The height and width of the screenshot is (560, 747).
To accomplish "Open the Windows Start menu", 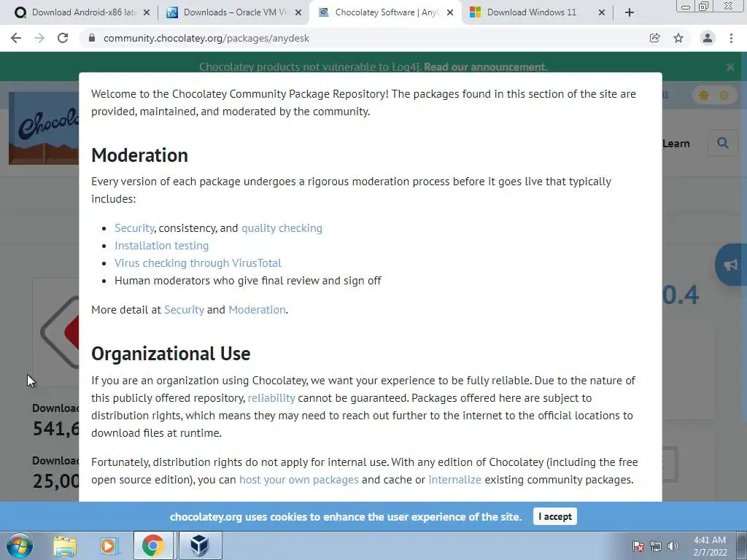I will pyautogui.click(x=20, y=545).
